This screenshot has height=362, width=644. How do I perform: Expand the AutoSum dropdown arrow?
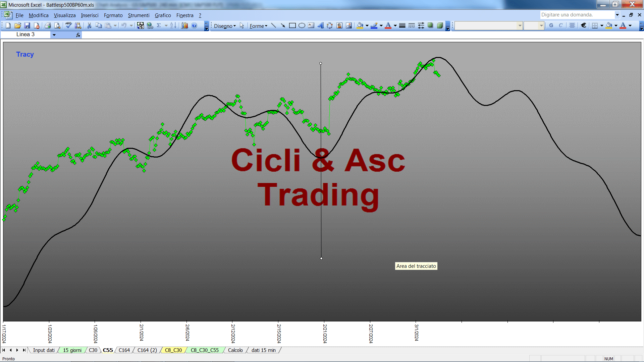[166, 25]
